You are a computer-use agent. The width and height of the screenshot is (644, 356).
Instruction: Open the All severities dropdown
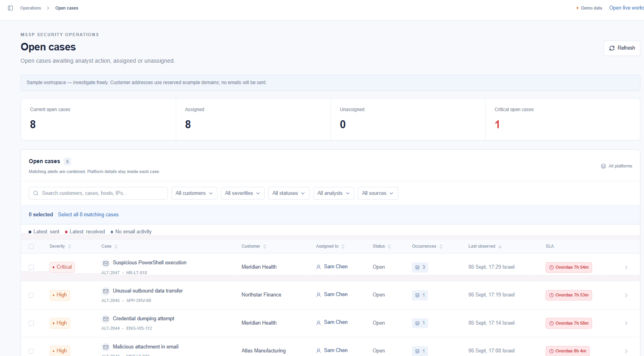click(x=242, y=193)
